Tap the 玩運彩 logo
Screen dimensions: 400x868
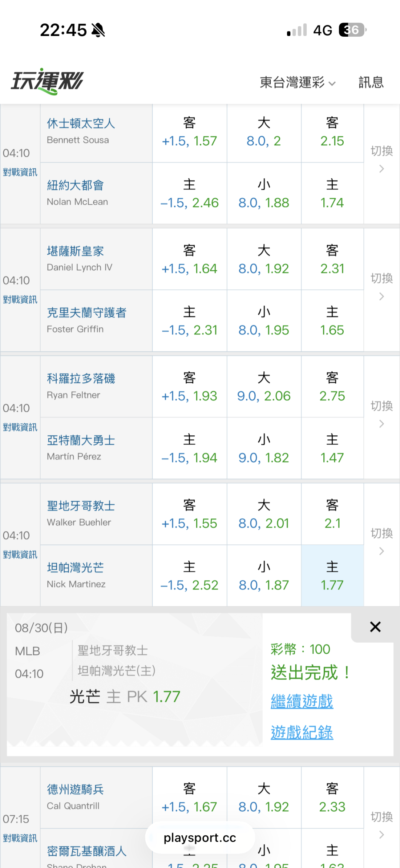(x=47, y=82)
